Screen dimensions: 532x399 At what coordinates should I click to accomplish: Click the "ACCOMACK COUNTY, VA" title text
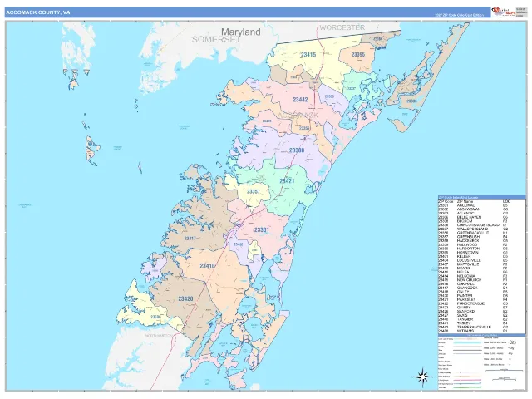coord(38,12)
